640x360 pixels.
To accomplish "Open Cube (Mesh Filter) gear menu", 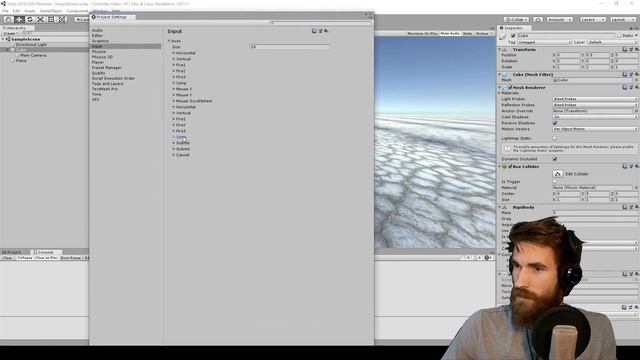I will [x=636, y=74].
